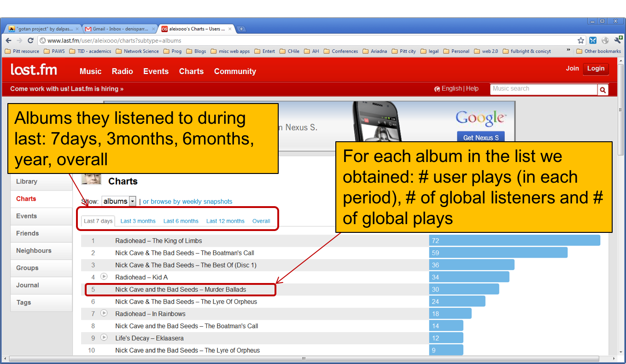
Task: Open the Community menu in the header
Action: pyautogui.click(x=235, y=71)
